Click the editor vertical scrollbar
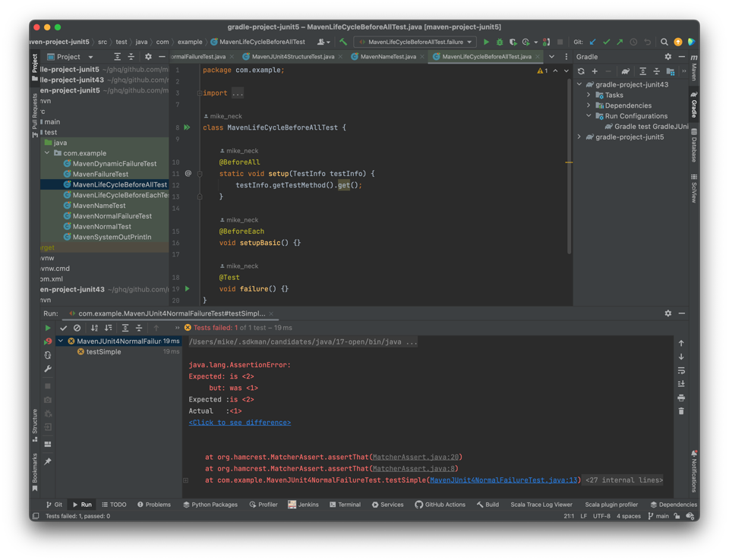This screenshot has height=560, width=729. point(569,166)
